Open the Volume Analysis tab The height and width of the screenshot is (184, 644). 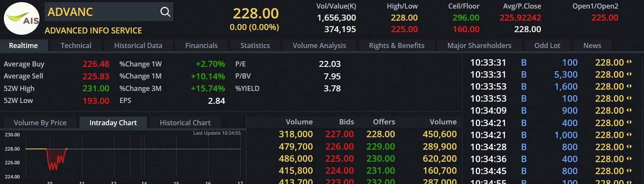click(x=319, y=45)
